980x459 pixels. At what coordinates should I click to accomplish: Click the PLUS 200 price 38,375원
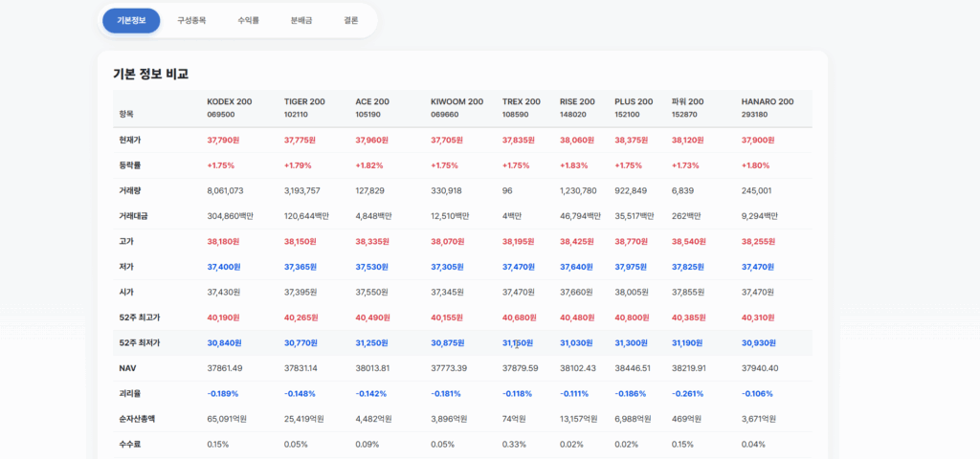click(x=632, y=140)
